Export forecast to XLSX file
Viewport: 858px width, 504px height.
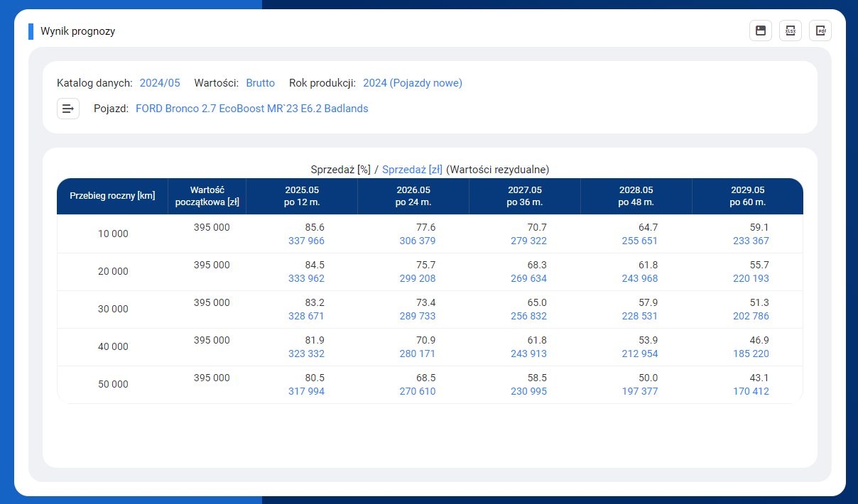791,31
